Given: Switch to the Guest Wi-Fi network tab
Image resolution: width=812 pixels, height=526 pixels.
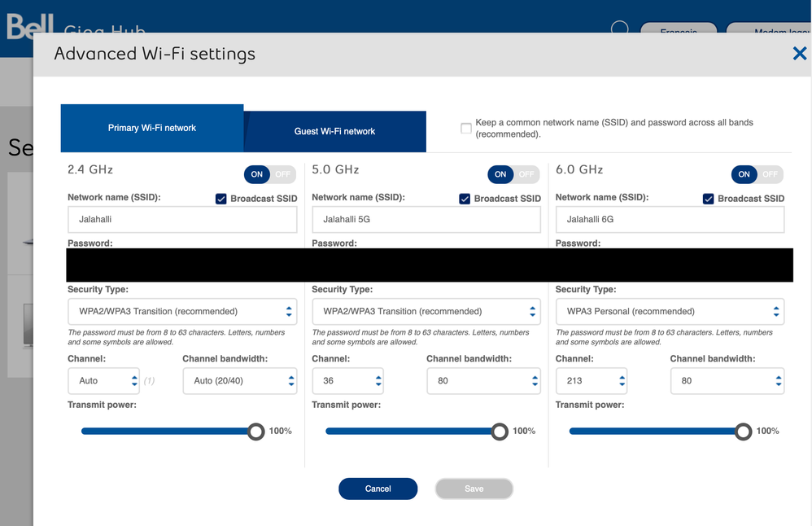Looking at the screenshot, I should pyautogui.click(x=334, y=131).
